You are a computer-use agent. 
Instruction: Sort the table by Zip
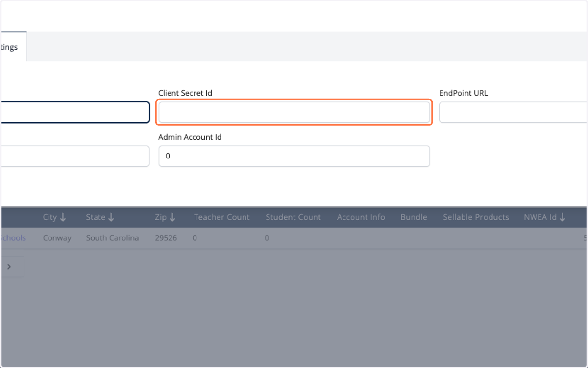tap(165, 217)
